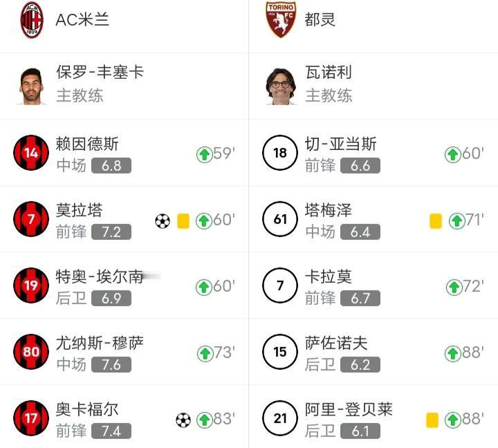Select Torino jersey number 18 badge
The width and height of the screenshot is (498, 448).
point(280,153)
